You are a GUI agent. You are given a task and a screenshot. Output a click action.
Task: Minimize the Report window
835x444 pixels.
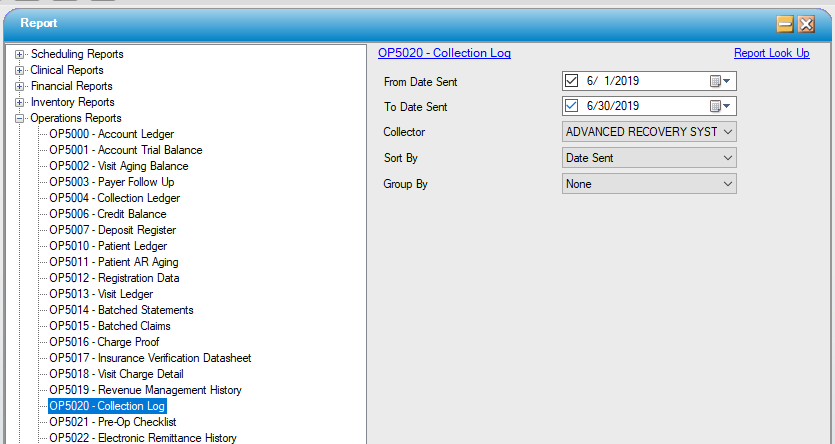[785, 24]
